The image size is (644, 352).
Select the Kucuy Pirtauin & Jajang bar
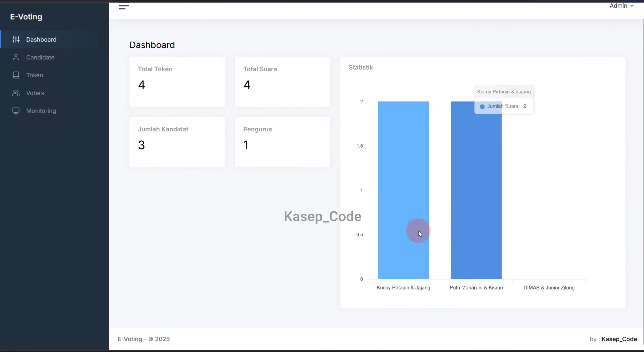tap(403, 190)
